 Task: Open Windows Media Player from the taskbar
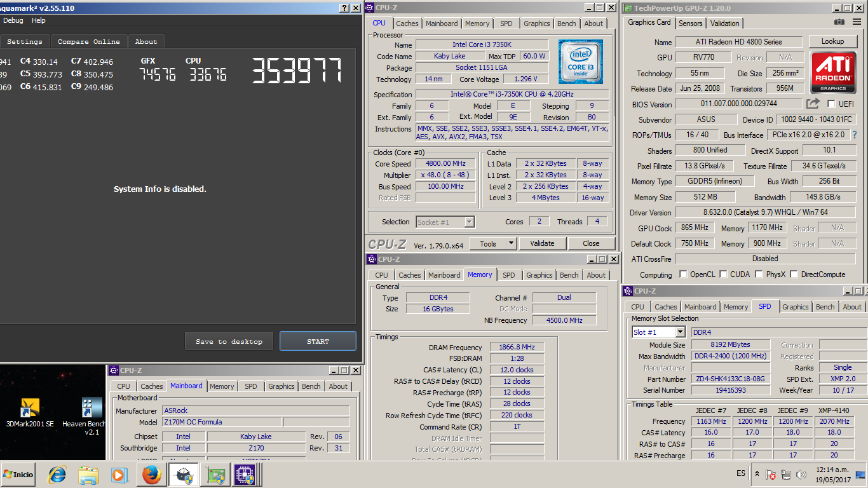tap(119, 475)
